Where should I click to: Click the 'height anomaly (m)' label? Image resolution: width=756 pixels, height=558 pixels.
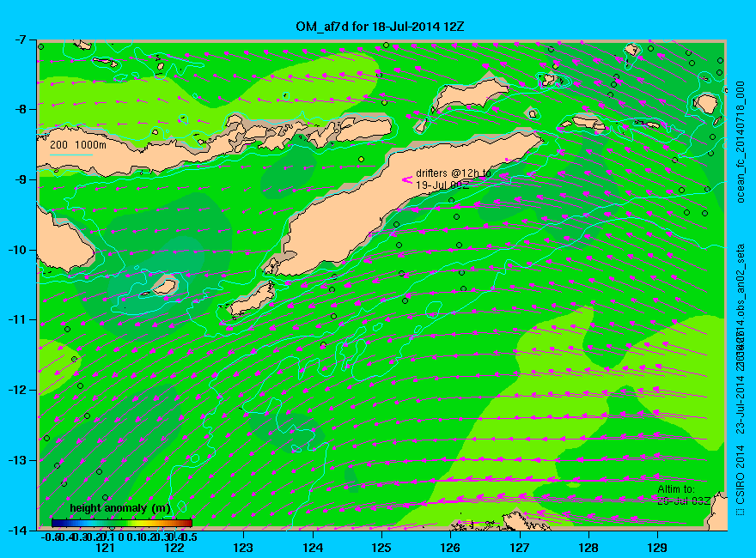coord(120,508)
